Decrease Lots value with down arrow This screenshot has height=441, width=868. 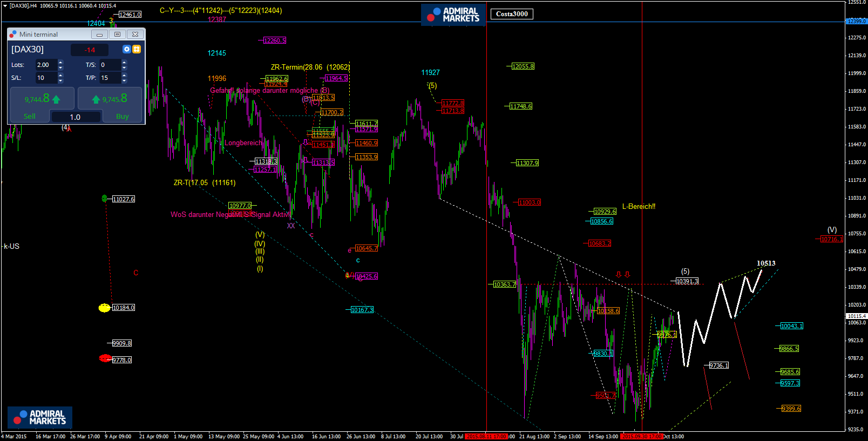point(60,67)
